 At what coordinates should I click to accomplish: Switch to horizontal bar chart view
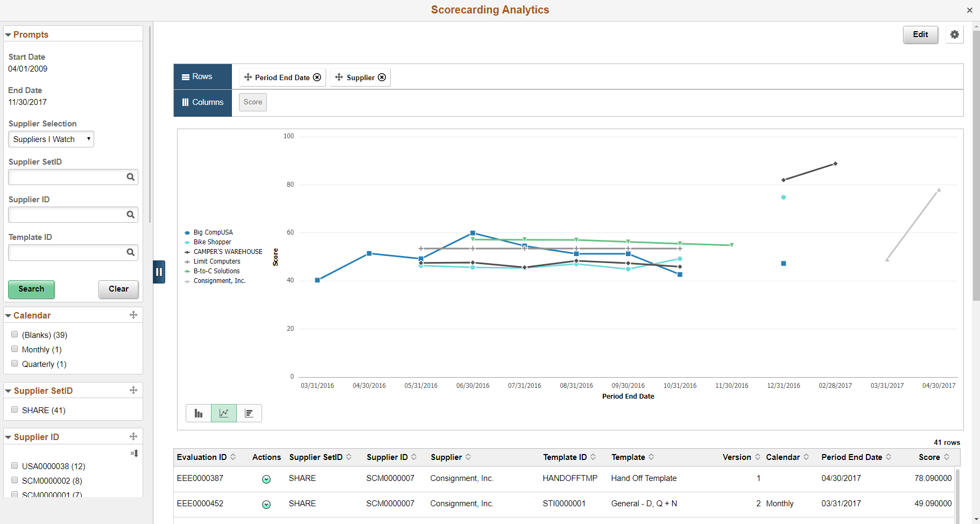pyautogui.click(x=249, y=413)
